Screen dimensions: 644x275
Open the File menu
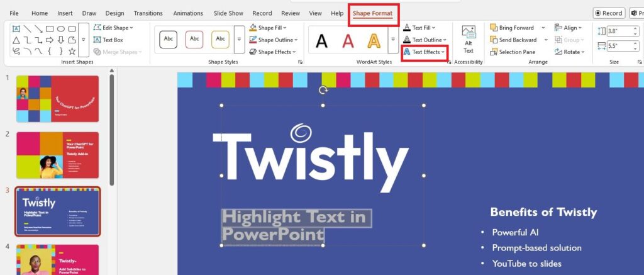[14, 13]
